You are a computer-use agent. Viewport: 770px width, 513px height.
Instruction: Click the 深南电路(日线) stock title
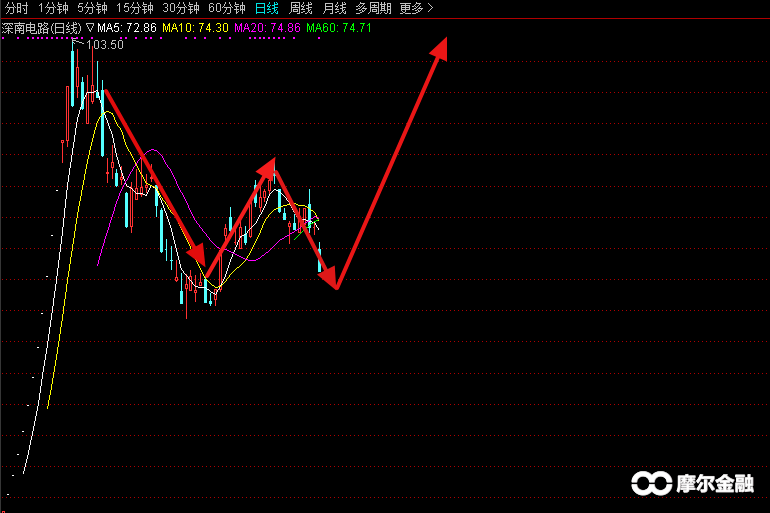(x=42, y=28)
